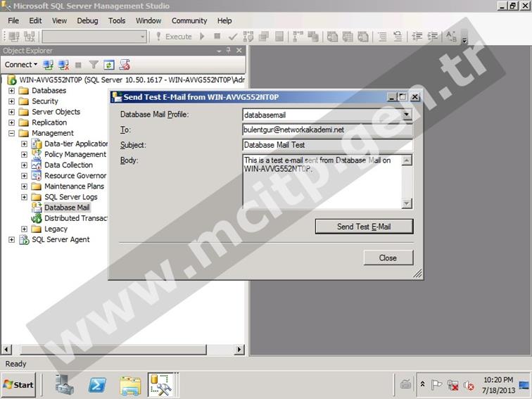Open the Help menu
The width and height of the screenshot is (532, 399).
(x=224, y=20)
